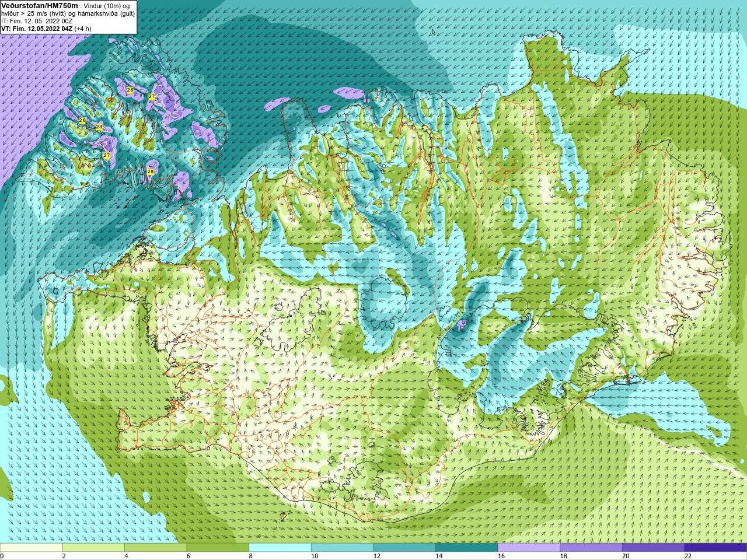Image resolution: width=747 pixels, height=560 pixels.
Task: Click the Veðurstofan/HM750m title text
Action: pos(40,5)
